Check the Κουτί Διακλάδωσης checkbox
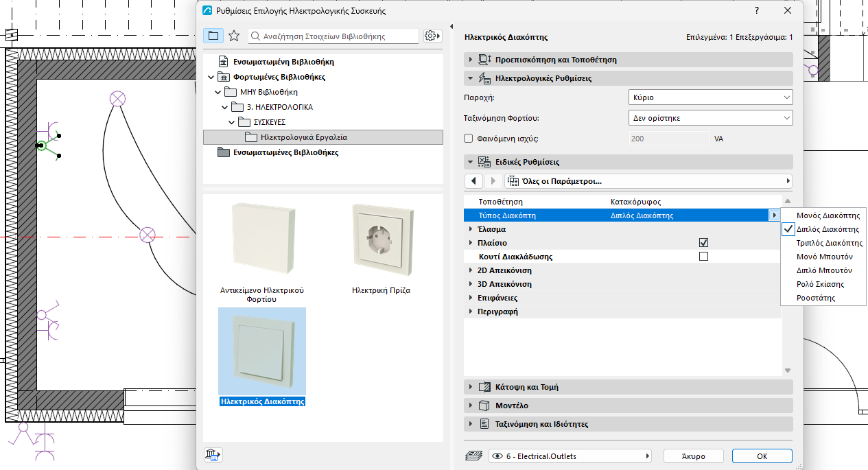 (703, 257)
